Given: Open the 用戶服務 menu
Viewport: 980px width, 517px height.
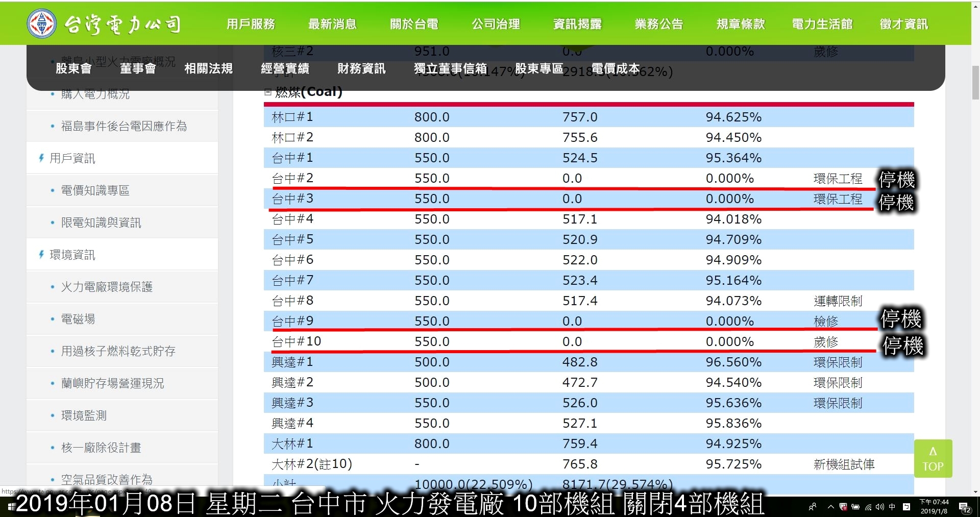Looking at the screenshot, I should (x=251, y=24).
